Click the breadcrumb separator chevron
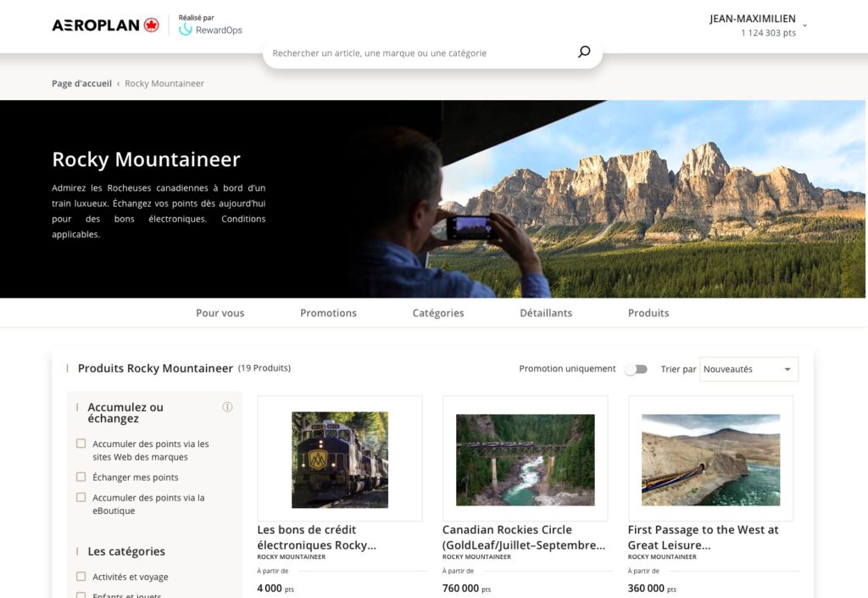868x598 pixels. [x=118, y=83]
